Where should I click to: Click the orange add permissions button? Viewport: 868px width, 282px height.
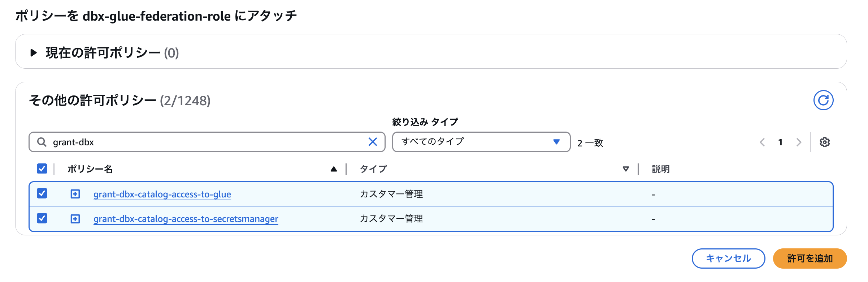point(810,258)
